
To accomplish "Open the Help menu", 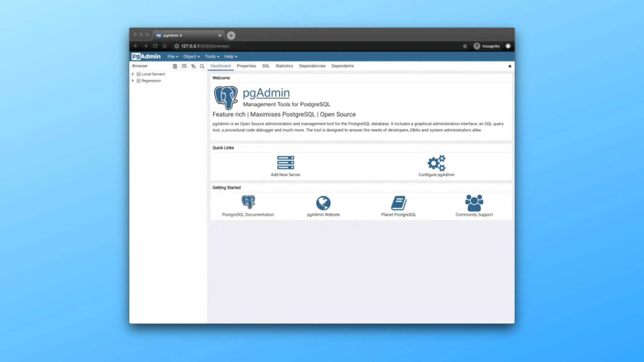I will click(x=231, y=57).
